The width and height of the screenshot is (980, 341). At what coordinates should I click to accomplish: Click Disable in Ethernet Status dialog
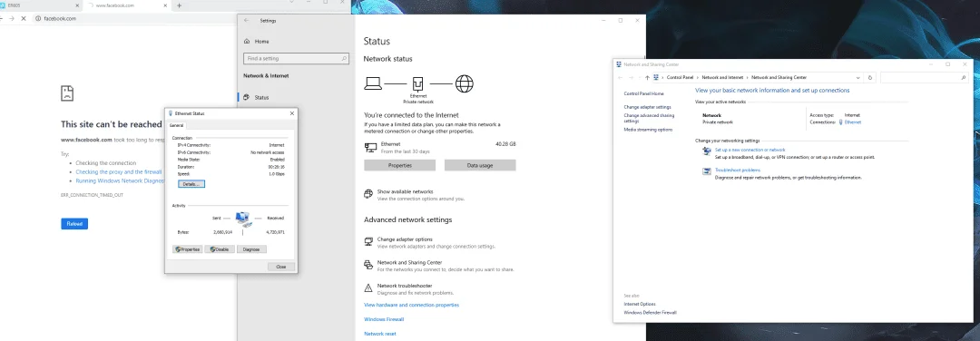(x=220, y=249)
